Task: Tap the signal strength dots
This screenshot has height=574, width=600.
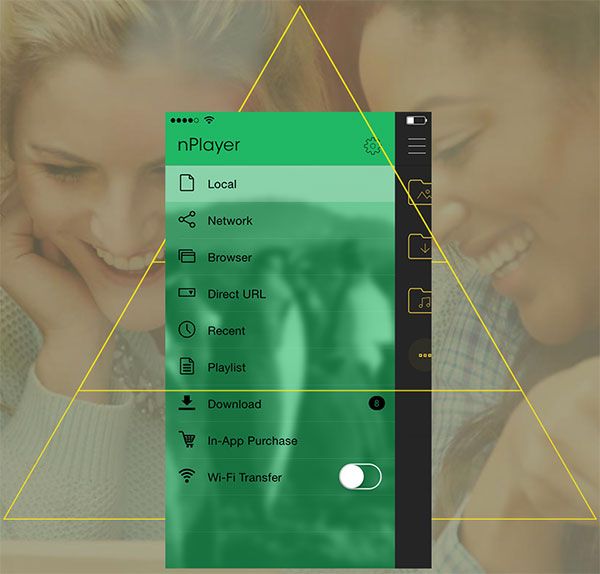Action: [x=184, y=121]
